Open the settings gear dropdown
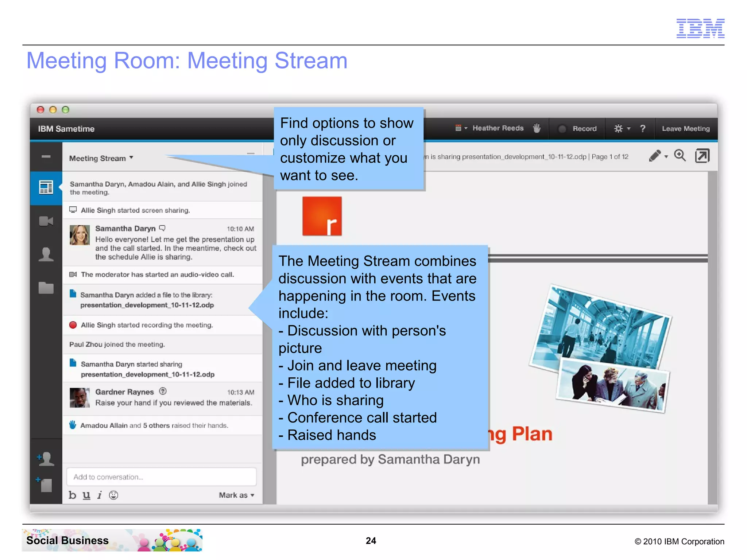This screenshot has width=747, height=560. [x=622, y=129]
